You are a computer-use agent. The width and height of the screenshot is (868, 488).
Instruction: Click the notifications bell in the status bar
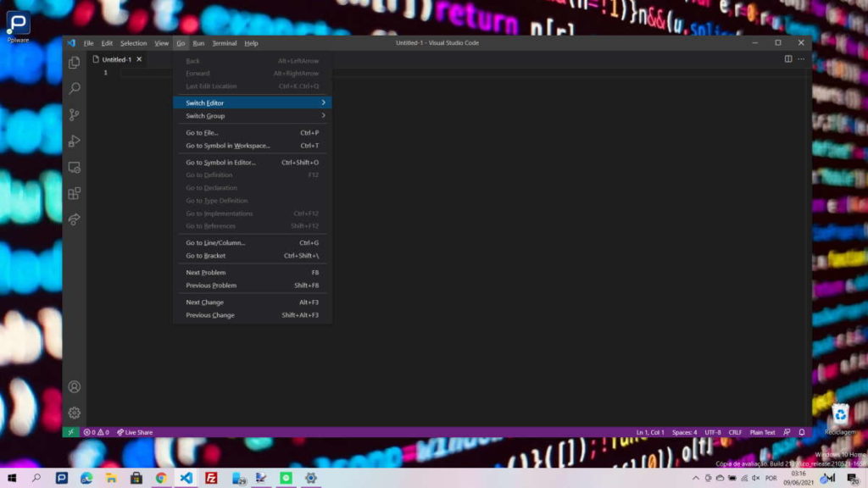[x=800, y=432]
